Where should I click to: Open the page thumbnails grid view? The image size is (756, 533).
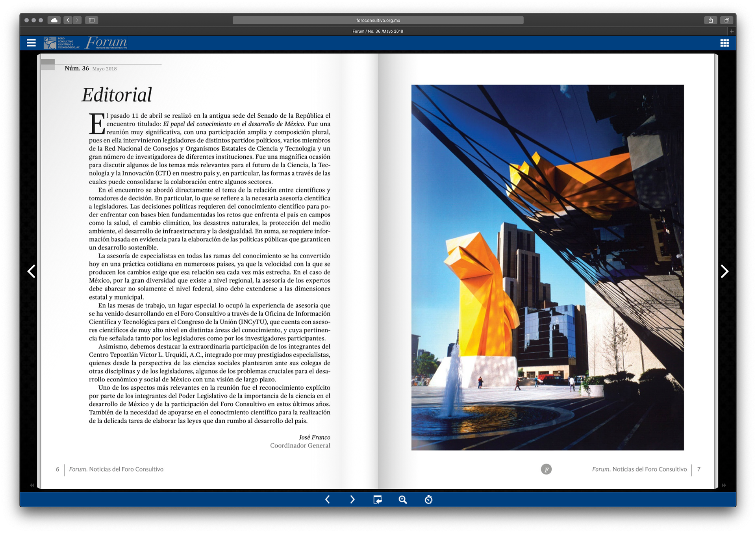(724, 43)
